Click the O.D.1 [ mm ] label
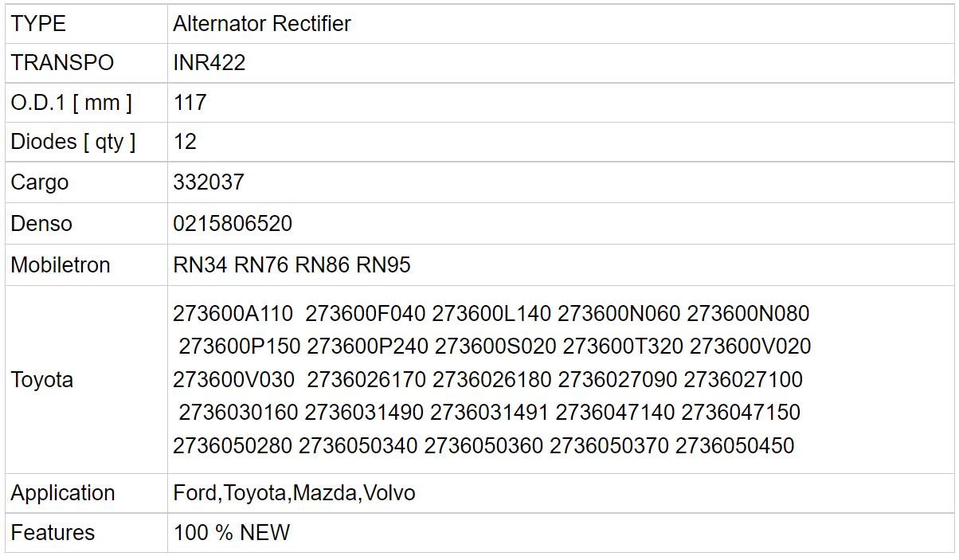The width and height of the screenshot is (959, 560). click(72, 103)
